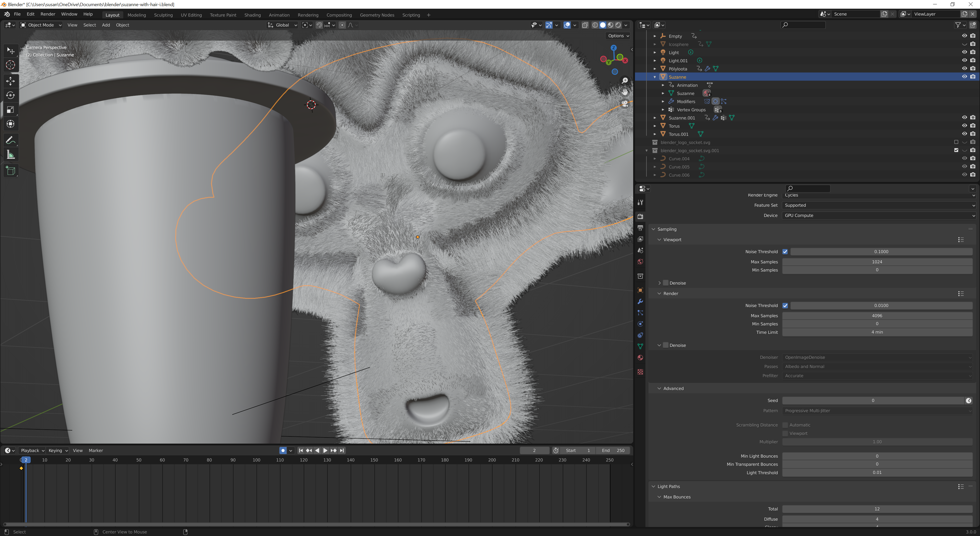
Task: Toggle X-ray display in viewport header
Action: [585, 25]
